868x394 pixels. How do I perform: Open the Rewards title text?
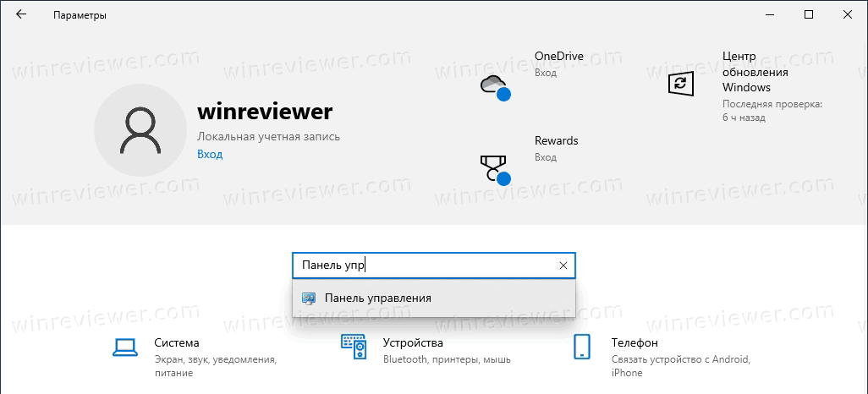click(556, 140)
